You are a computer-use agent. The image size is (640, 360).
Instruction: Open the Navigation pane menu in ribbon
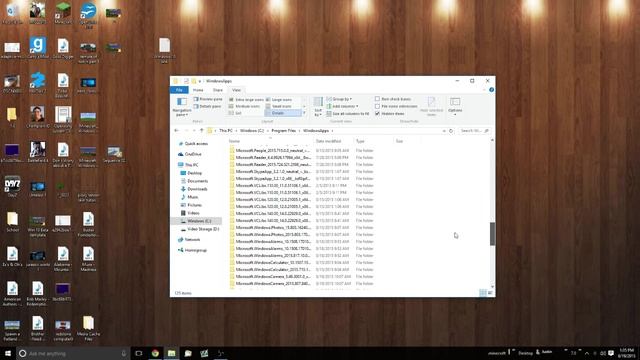(182, 107)
